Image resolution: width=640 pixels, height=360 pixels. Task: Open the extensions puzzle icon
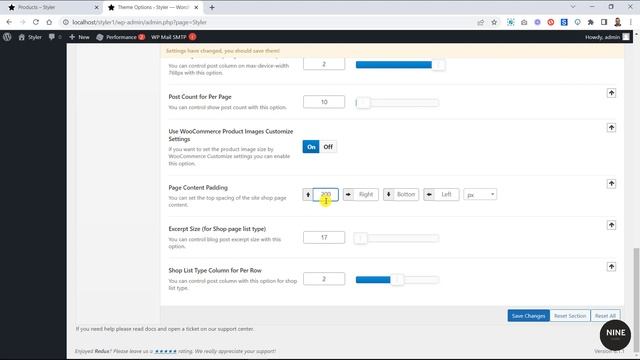tap(591, 22)
